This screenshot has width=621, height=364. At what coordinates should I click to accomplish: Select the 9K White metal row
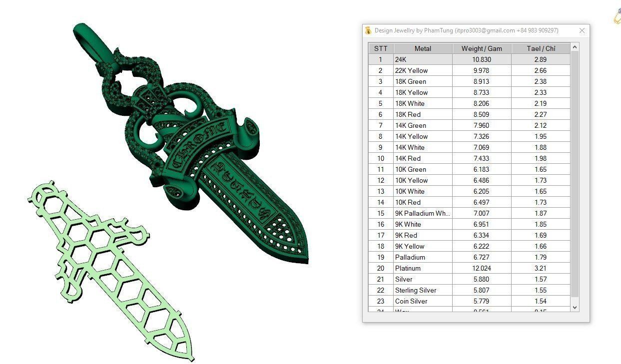pos(469,224)
